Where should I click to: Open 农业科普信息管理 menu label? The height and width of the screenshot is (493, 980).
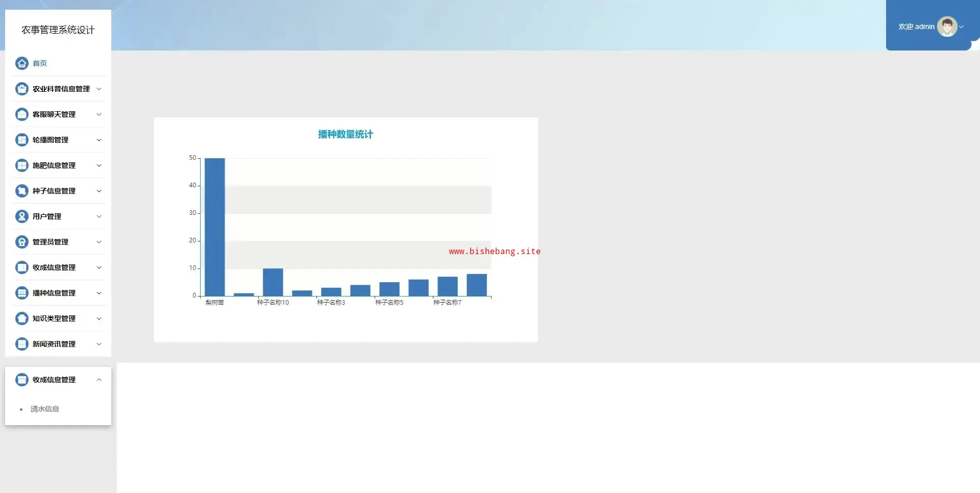pos(61,89)
